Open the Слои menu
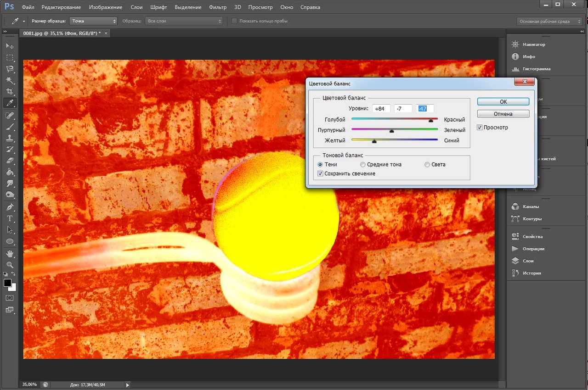588x390 pixels. [136, 7]
